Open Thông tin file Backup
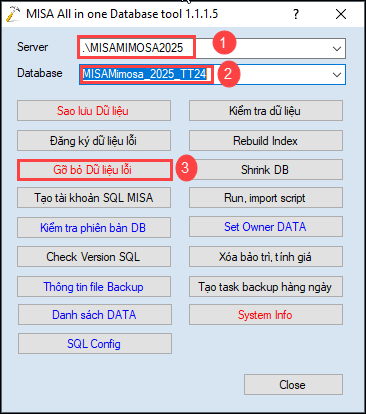The width and height of the screenshot is (366, 414). pyautogui.click(x=94, y=287)
